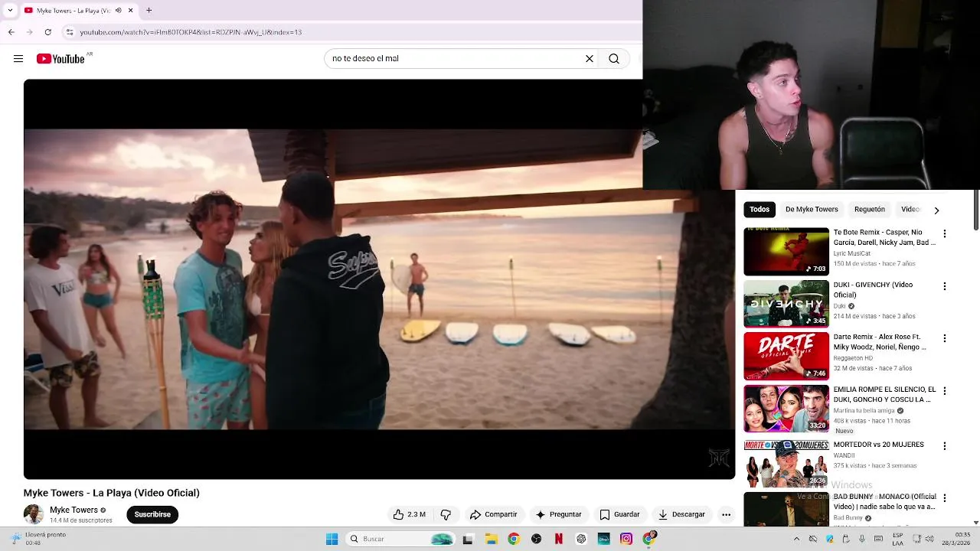980x551 pixels.
Task: Open Netflix from taskbar
Action: pyautogui.click(x=558, y=540)
